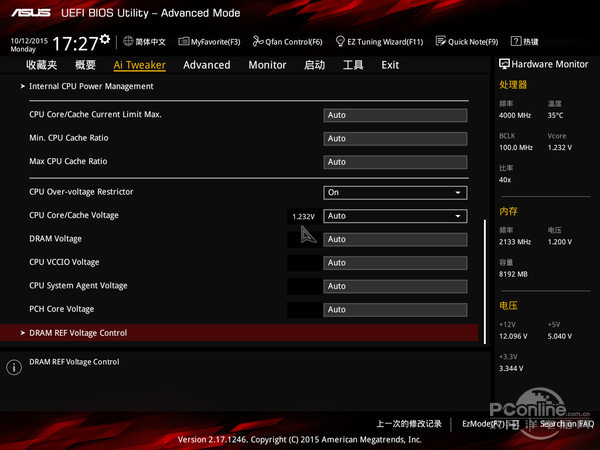Click Search on FAQ link

click(567, 424)
